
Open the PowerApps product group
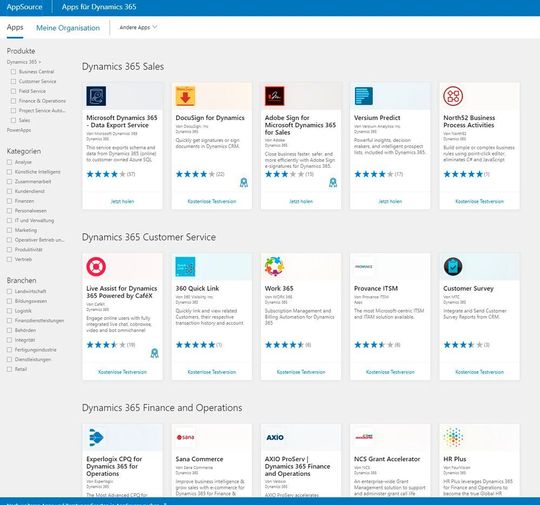tap(19, 130)
